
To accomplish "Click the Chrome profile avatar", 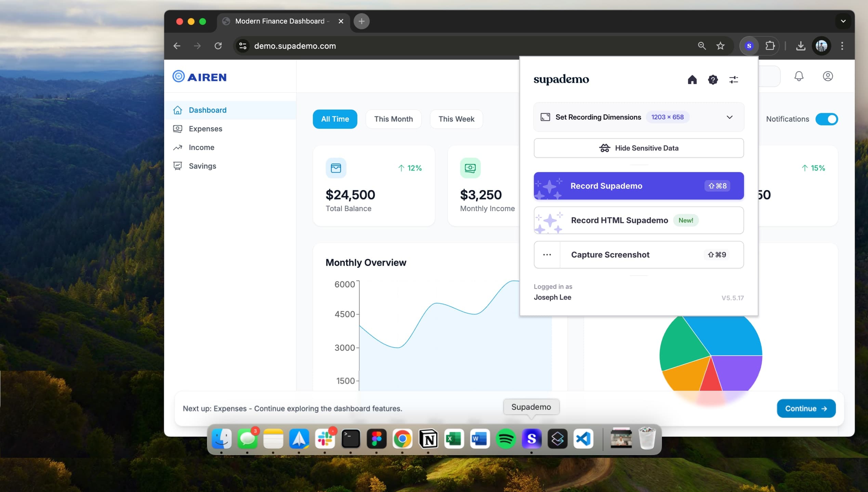I will pyautogui.click(x=821, y=46).
